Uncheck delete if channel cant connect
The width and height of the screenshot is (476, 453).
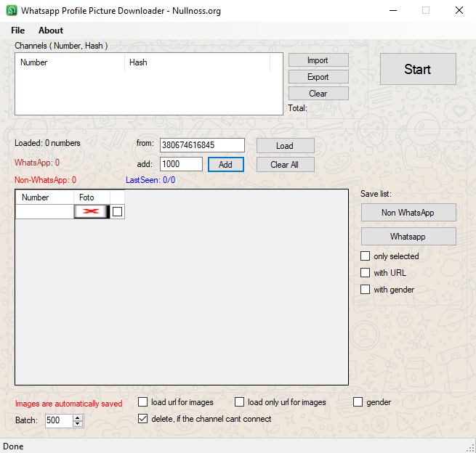[x=143, y=419]
